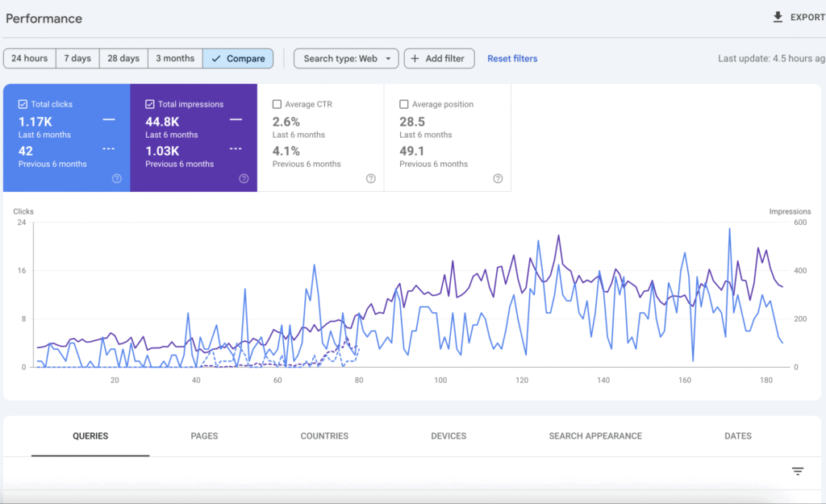Uncheck the Total impressions checkbox
The height and width of the screenshot is (504, 826).
(x=150, y=104)
